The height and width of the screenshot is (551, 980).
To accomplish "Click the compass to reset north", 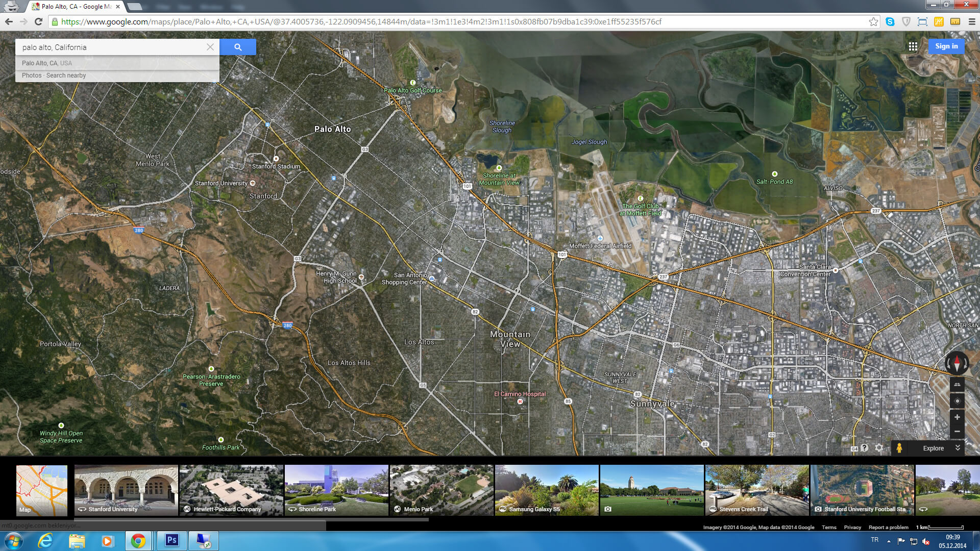I will [957, 363].
